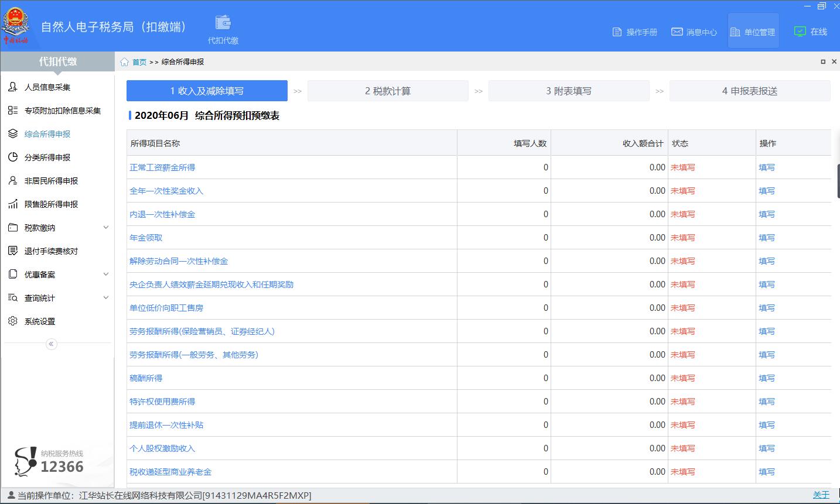This screenshot has width=840, height=504.
Task: Click the home icon in breadcrumb
Action: click(124, 61)
